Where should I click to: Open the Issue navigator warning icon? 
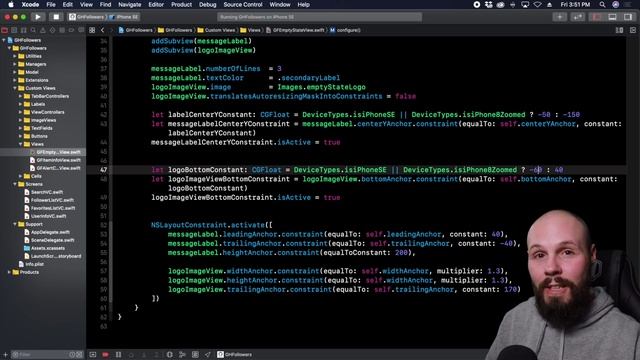point(43,30)
